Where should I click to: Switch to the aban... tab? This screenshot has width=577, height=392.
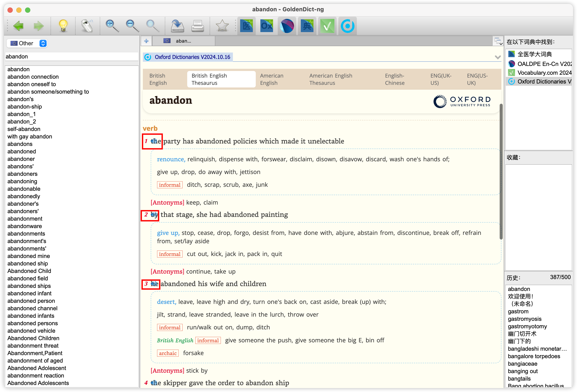(x=184, y=41)
